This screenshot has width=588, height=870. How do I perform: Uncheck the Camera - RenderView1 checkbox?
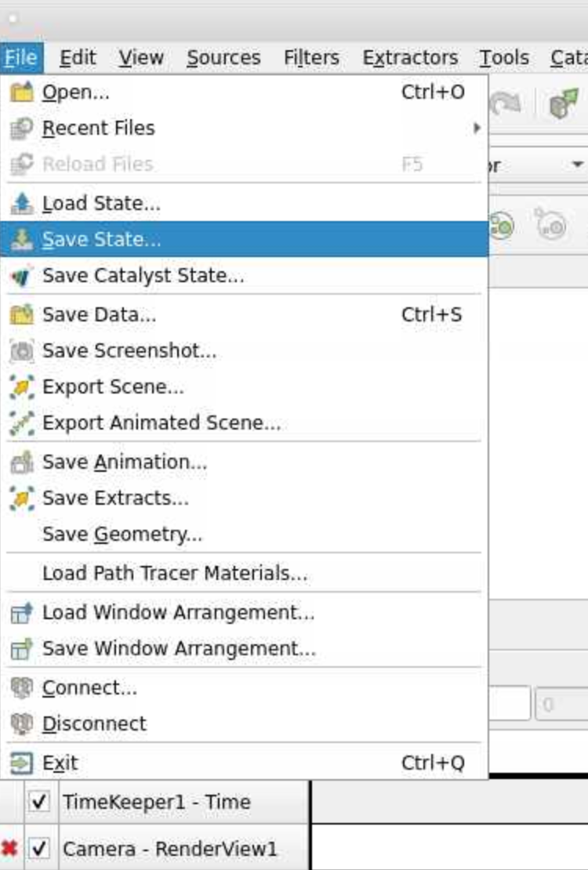[39, 848]
